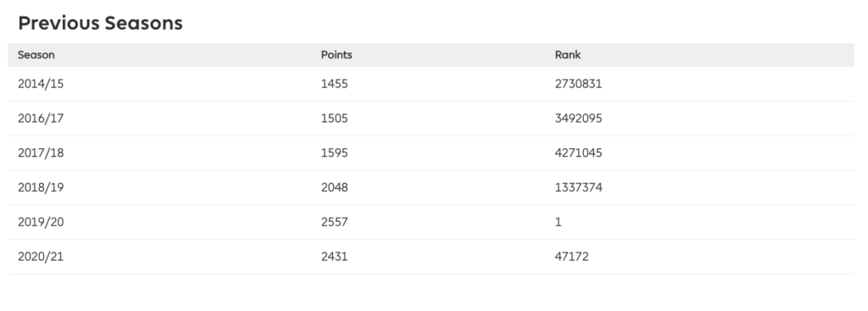Click the rank 2730831 cell
The image size is (868, 311).
[578, 84]
